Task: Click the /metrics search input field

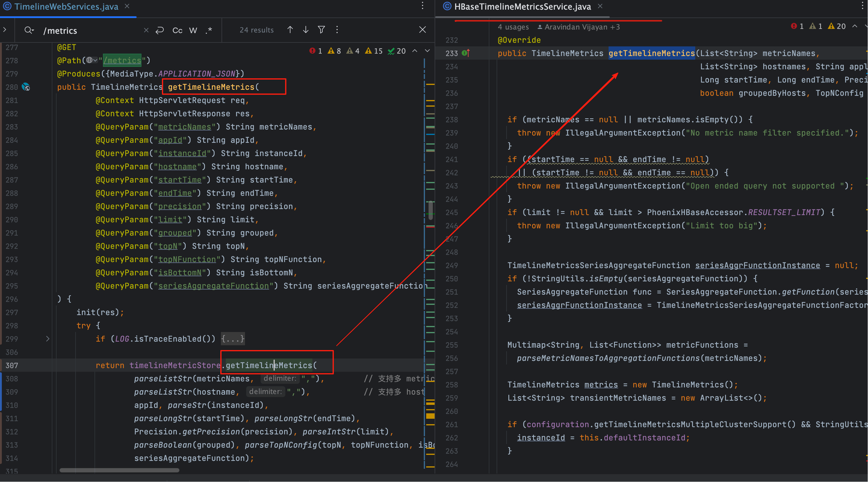Action: click(91, 30)
